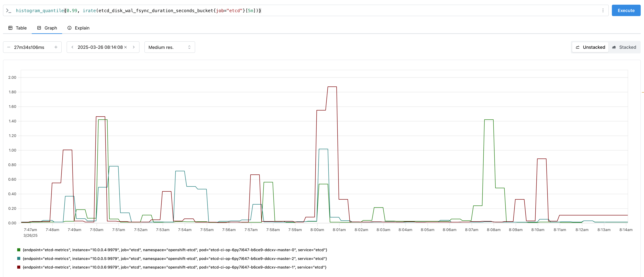Switch the graph to Stacked mode
This screenshot has height=277, width=644.
[x=624, y=47]
